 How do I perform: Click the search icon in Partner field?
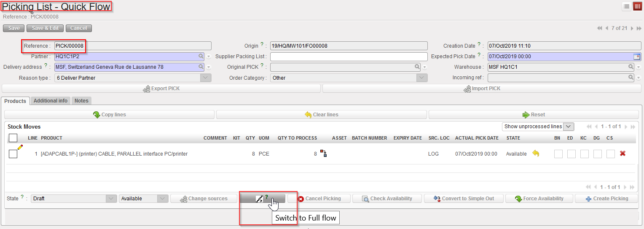tap(201, 56)
